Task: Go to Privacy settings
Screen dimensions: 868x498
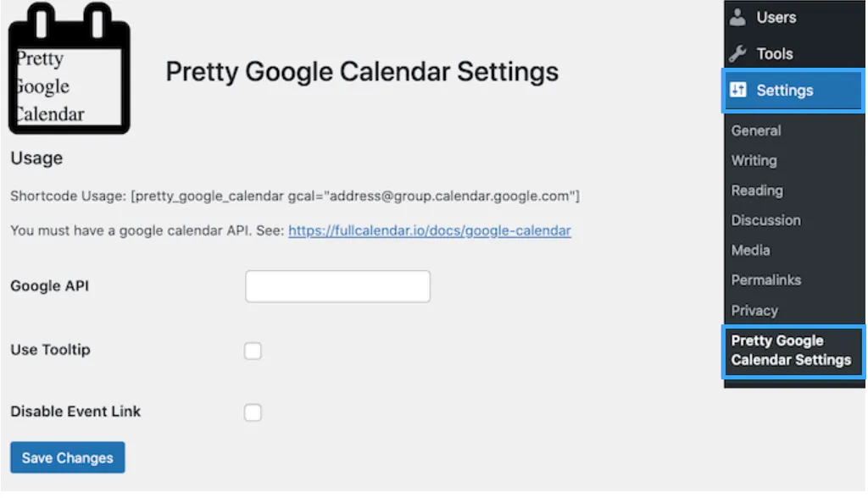Action: click(754, 310)
